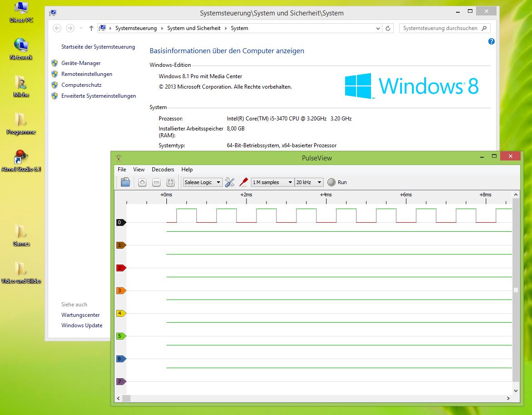Click PulseView scroll right arrow

(508, 398)
